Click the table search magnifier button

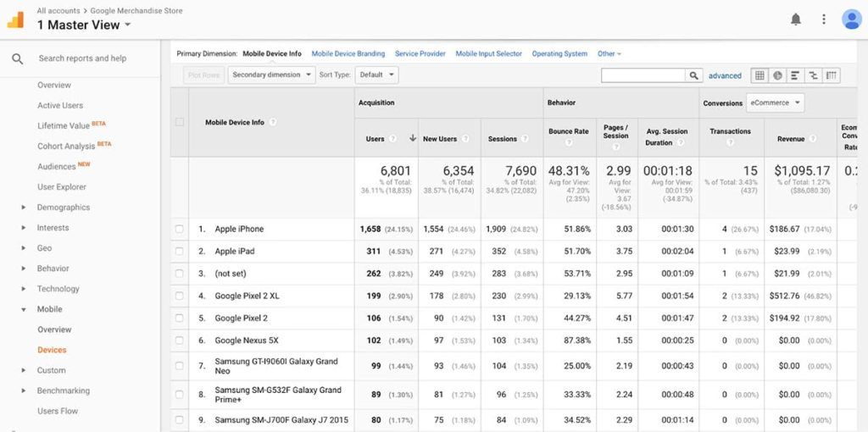[694, 75]
